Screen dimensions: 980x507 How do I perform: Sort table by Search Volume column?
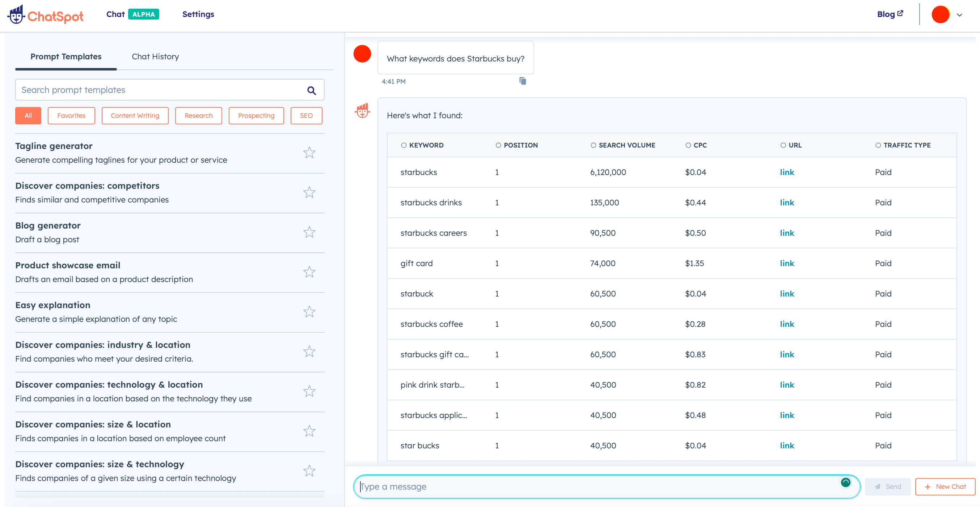(x=623, y=145)
